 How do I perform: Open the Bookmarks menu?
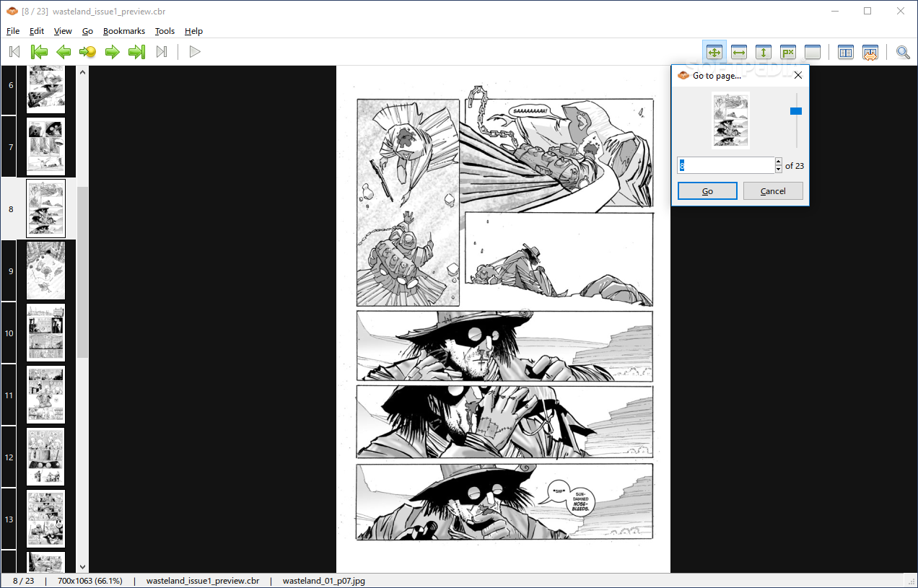click(x=124, y=31)
